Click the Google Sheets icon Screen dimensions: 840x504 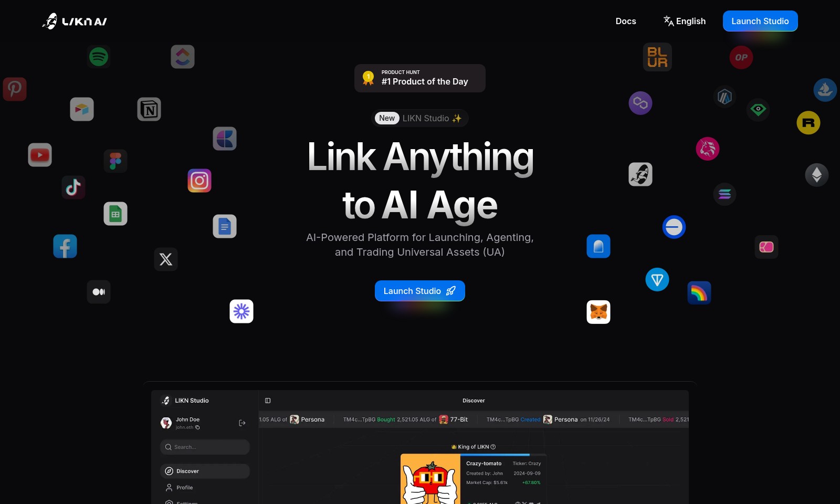pos(115,214)
